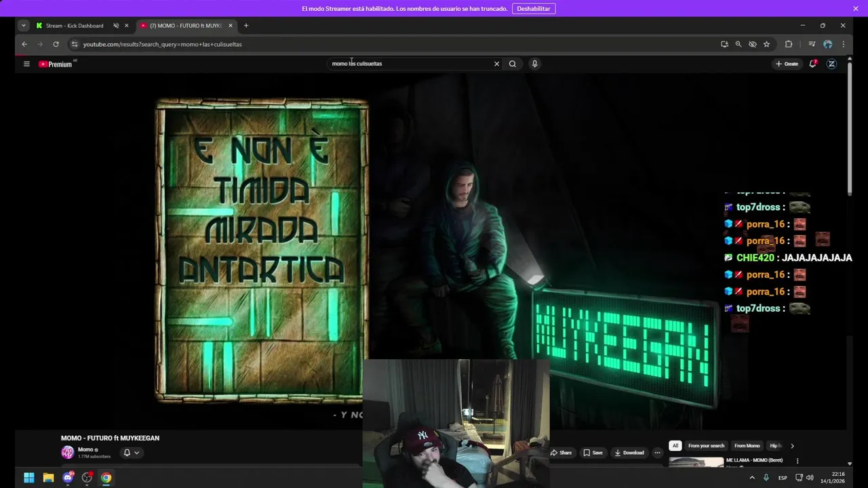Click the eye-off tracking protection icon

click(753, 44)
